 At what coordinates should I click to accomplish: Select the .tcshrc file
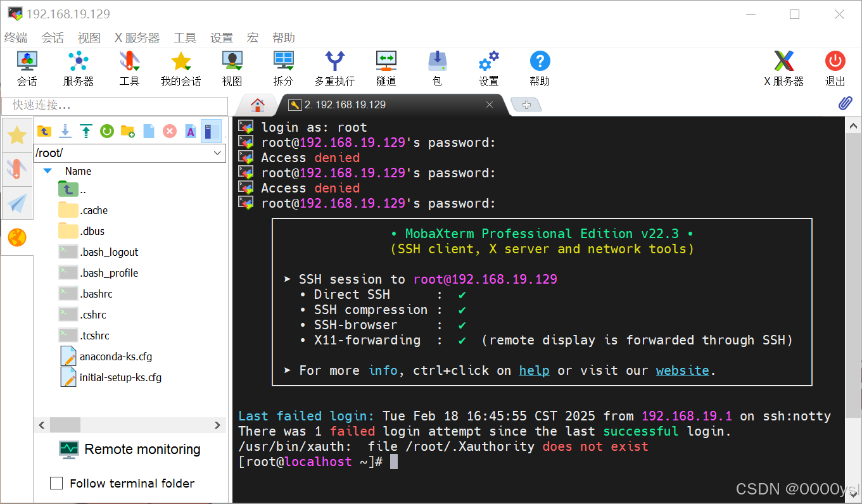pos(84,336)
